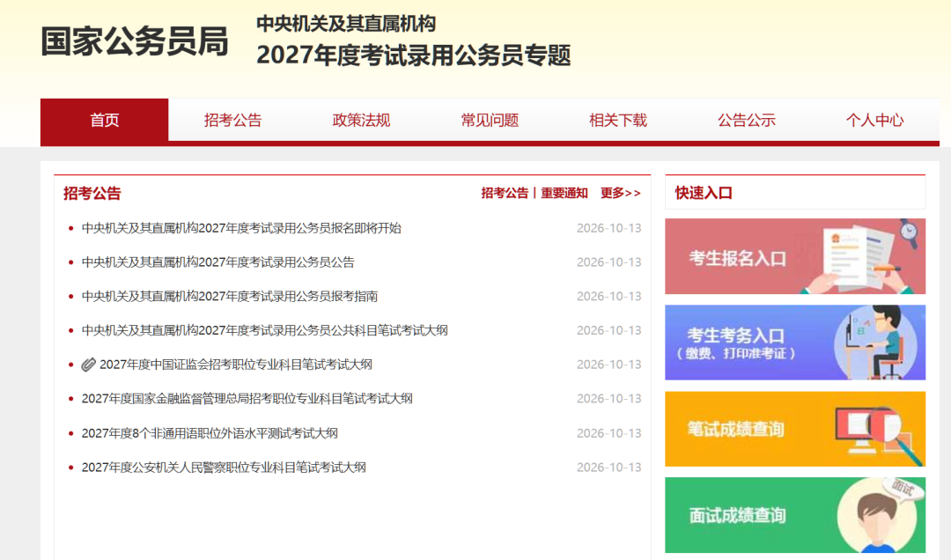This screenshot has height=560, width=951.
Task: Click the face avatar illustration in 面试成绩查询
Action: (x=878, y=516)
